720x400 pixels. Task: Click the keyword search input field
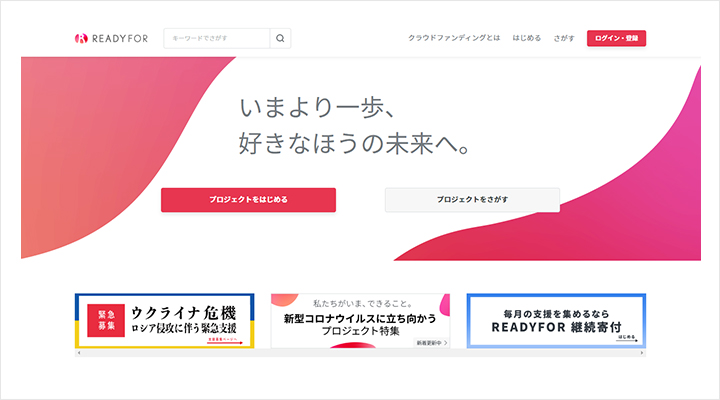click(216, 39)
